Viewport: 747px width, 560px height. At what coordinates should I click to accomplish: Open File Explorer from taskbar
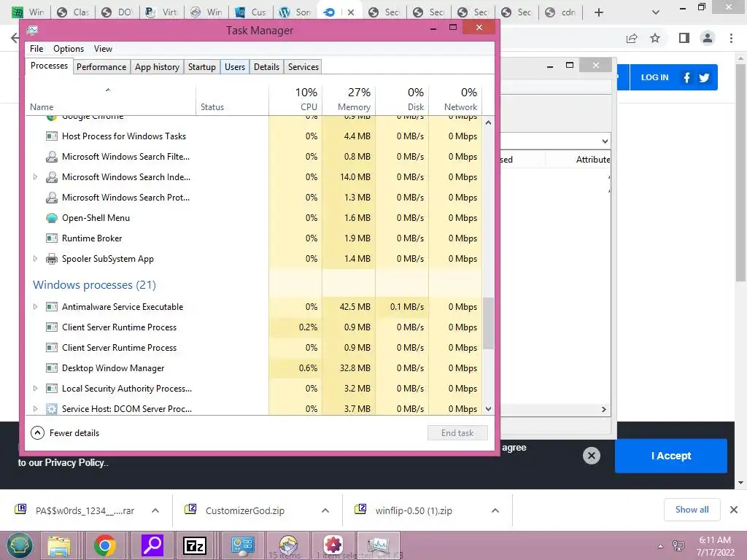[x=58, y=545]
